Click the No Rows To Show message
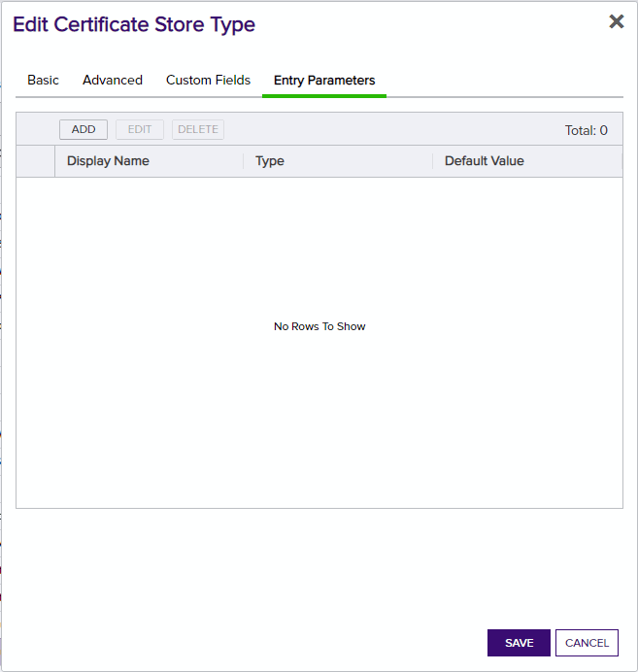The image size is (638, 672). 319,326
